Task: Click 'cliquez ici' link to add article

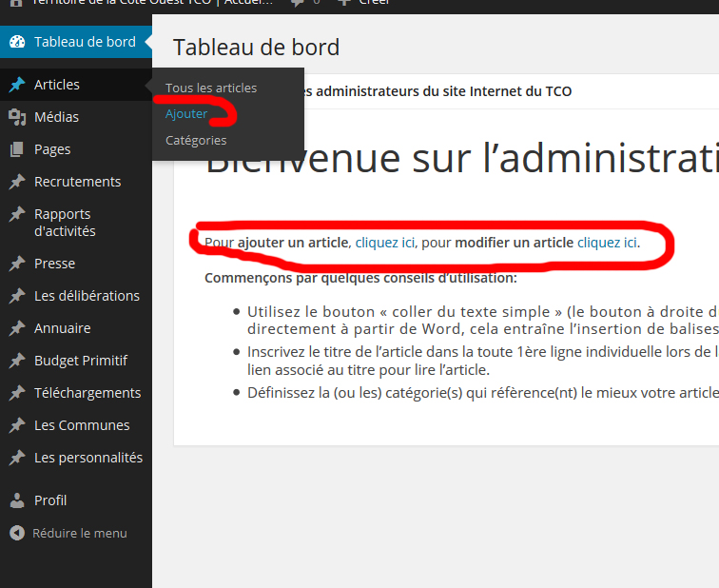Action: click(x=385, y=243)
